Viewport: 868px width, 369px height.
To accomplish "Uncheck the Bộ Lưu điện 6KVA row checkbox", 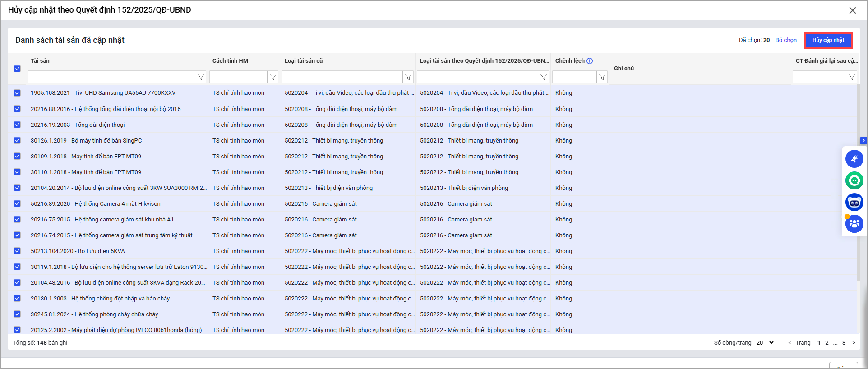I will point(17,251).
